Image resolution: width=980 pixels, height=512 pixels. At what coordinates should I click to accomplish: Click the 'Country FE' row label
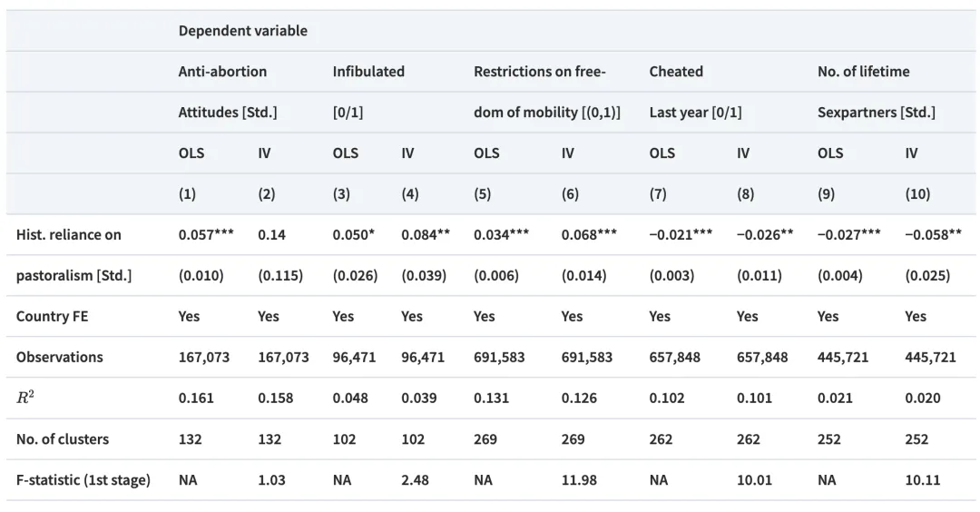(54, 317)
